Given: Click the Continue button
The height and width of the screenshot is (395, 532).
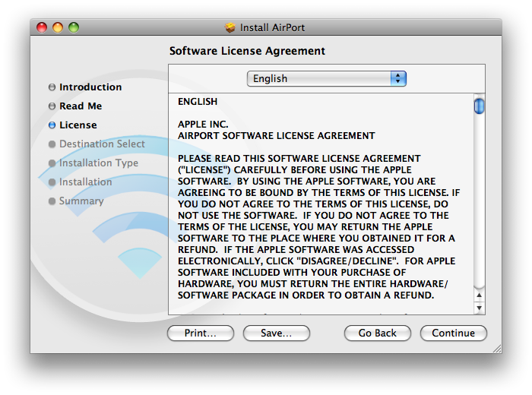Looking at the screenshot, I should (453, 333).
